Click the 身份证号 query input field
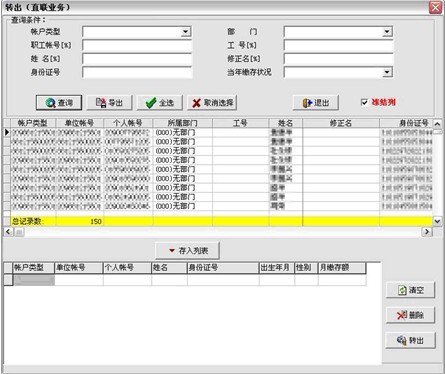 [x=137, y=72]
